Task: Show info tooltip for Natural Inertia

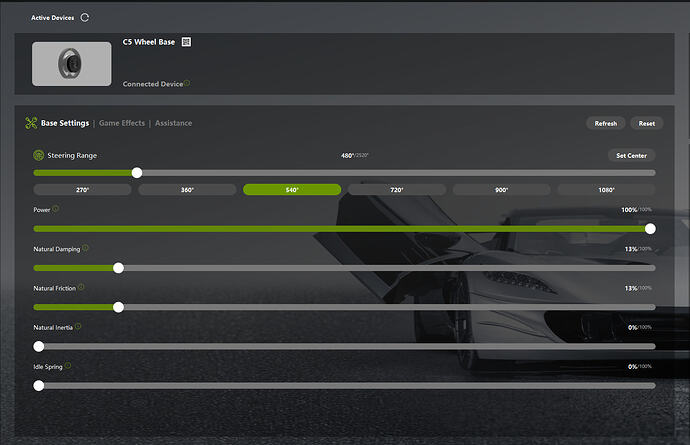Action: 78,327
